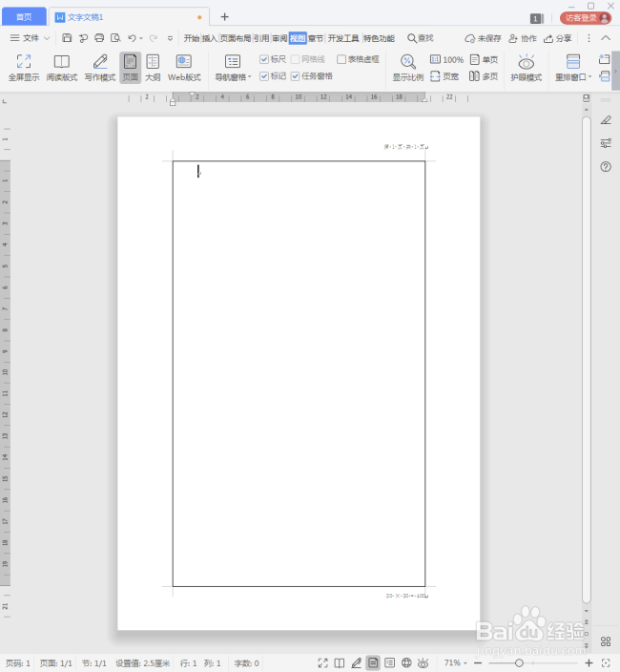Click status bar reading layout icon

tap(340, 663)
